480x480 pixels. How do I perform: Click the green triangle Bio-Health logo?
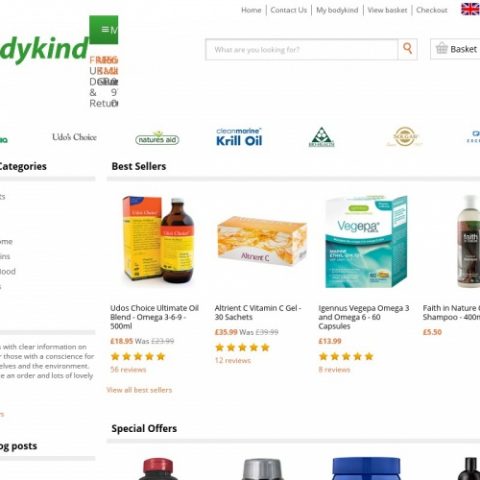(x=321, y=137)
